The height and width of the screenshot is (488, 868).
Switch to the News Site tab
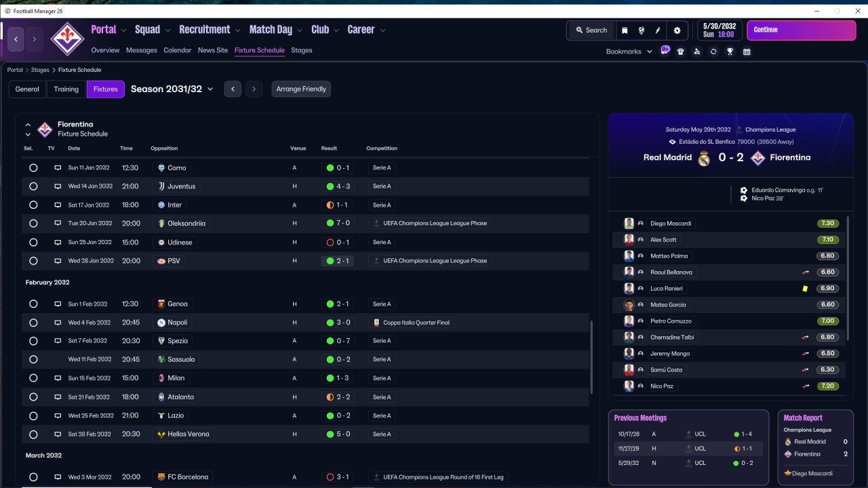pos(213,50)
